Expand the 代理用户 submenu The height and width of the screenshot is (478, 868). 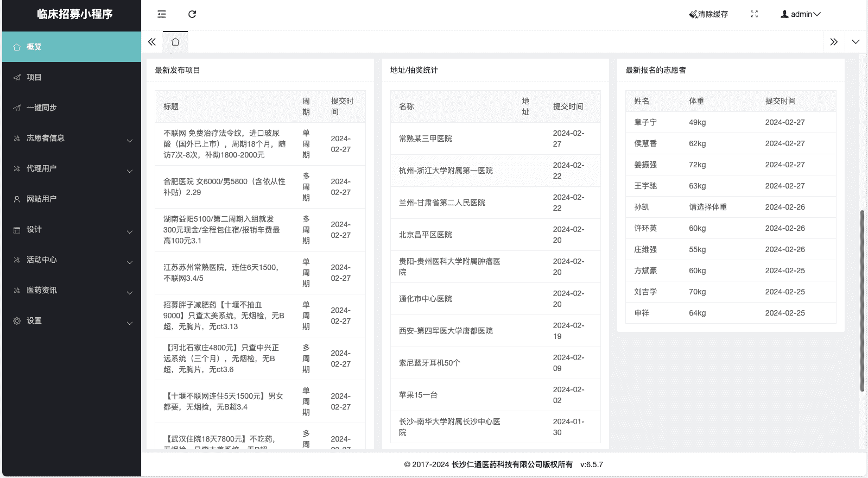tap(72, 168)
